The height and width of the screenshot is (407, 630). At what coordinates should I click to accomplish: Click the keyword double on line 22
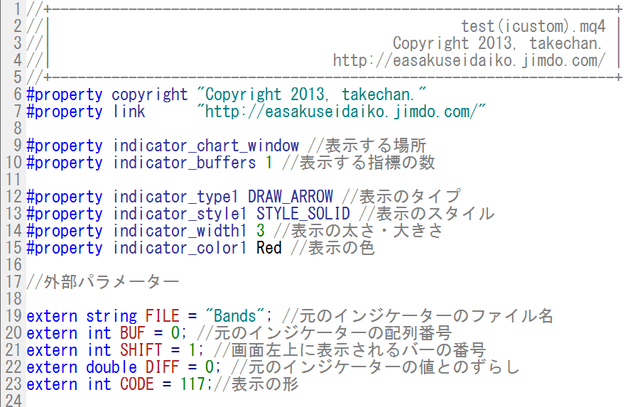[111, 367]
